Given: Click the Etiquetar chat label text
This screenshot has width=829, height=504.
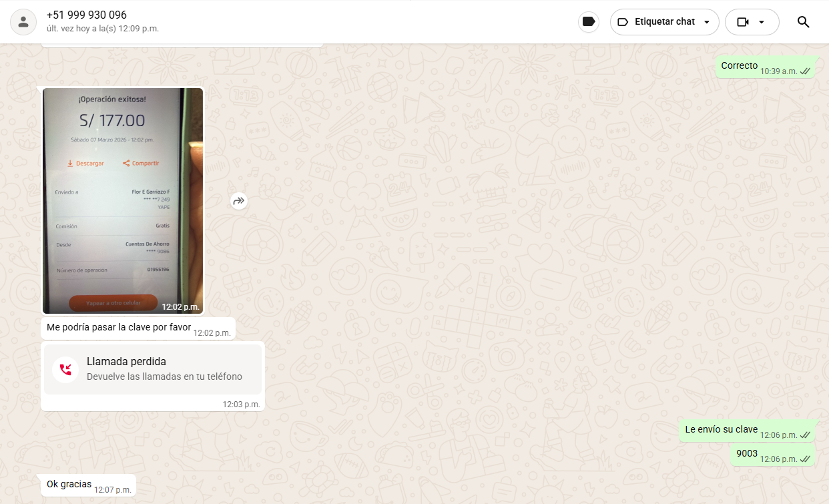Looking at the screenshot, I should click(664, 22).
